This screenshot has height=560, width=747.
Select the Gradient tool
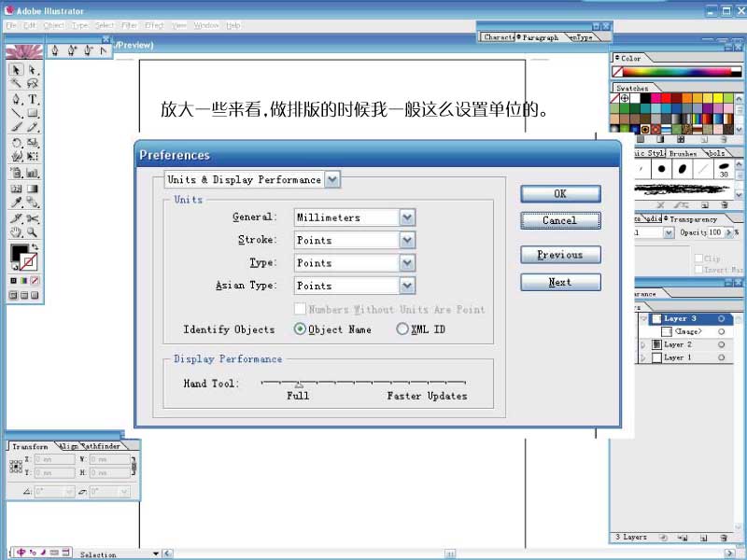tap(32, 189)
